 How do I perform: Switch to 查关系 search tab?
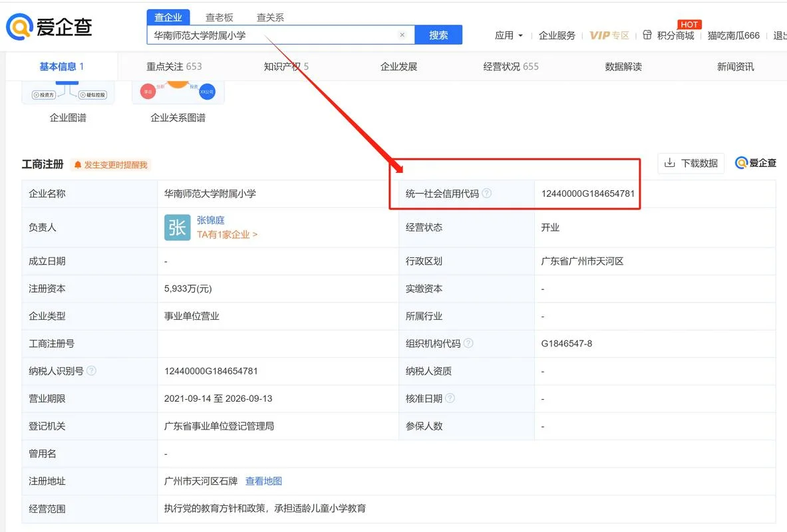(270, 17)
